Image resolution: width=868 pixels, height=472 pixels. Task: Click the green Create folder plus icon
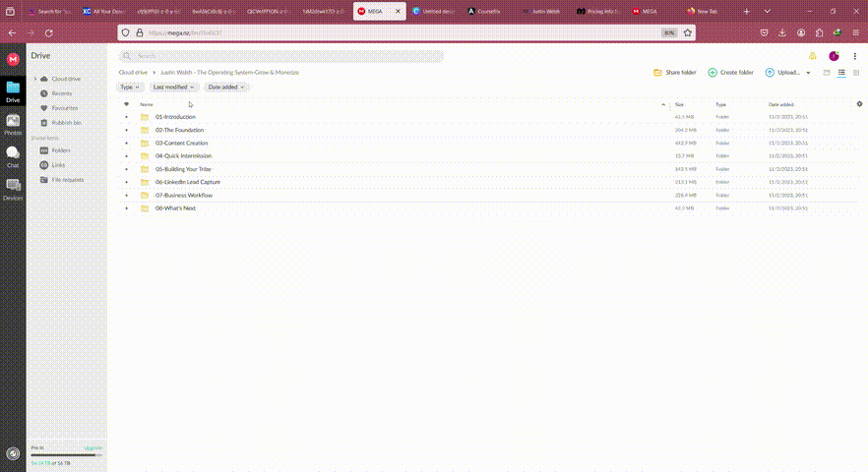(713, 73)
